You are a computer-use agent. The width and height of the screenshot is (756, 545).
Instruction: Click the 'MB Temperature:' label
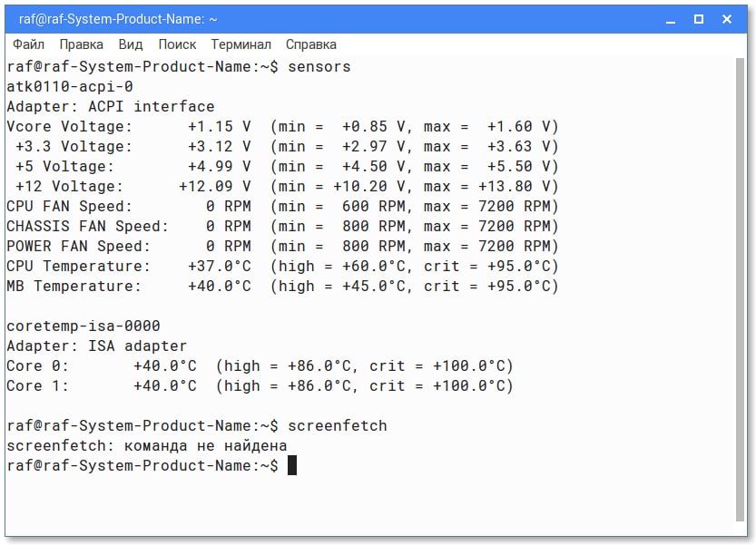click(x=74, y=287)
